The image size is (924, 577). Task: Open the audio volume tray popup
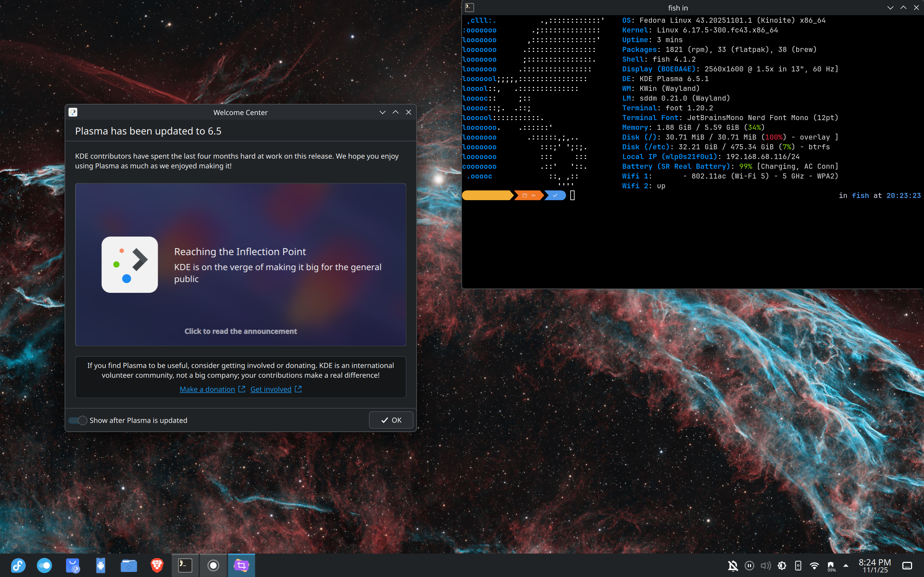[765, 565]
